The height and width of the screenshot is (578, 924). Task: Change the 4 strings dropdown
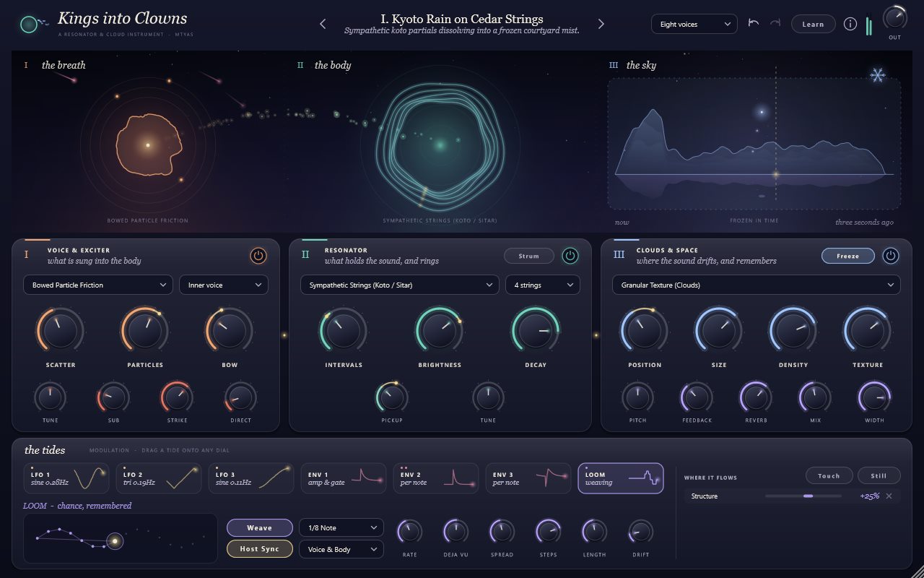[543, 285]
